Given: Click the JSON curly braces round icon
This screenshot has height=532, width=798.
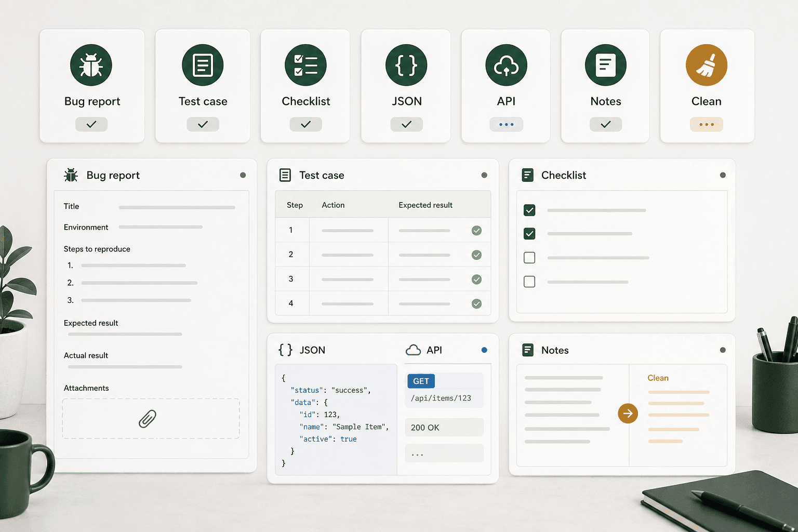Looking at the screenshot, I should click(x=406, y=65).
